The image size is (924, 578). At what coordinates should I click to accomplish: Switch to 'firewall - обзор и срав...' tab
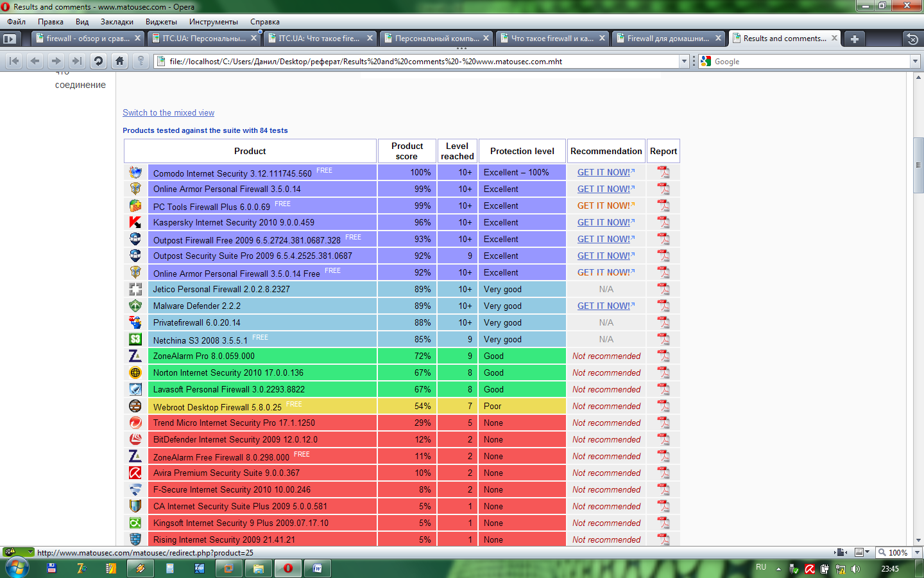[89, 39]
